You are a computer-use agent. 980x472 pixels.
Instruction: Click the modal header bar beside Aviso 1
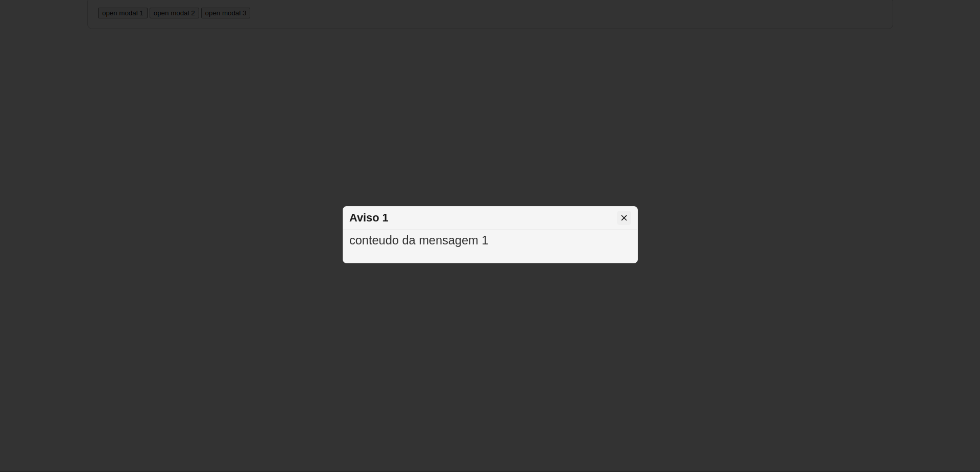500,218
